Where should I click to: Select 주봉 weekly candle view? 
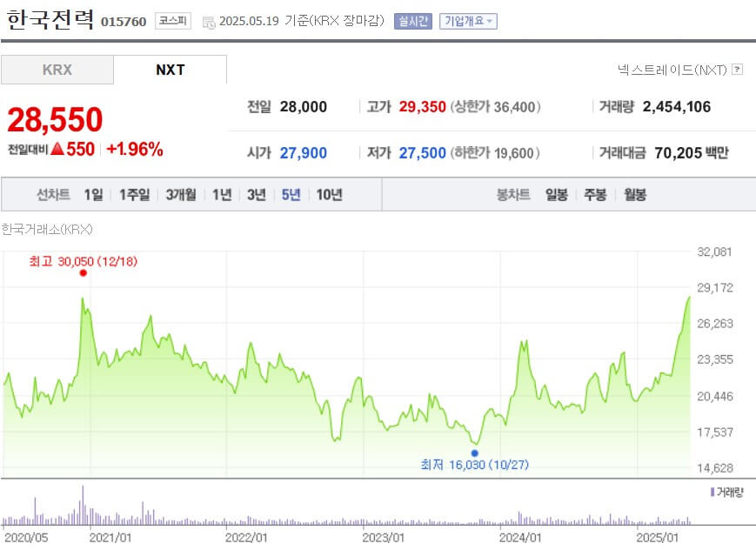(594, 196)
